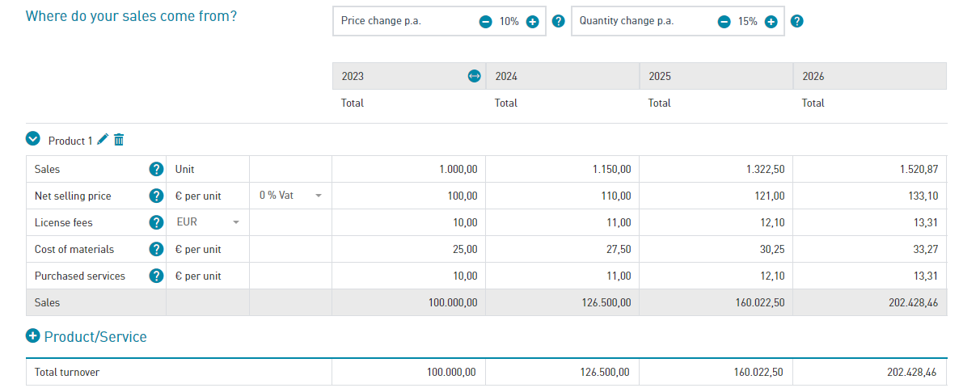Edit 2024 cost of materials 27,50
Image resolution: width=980 pixels, height=388 pixels.
coord(562,249)
